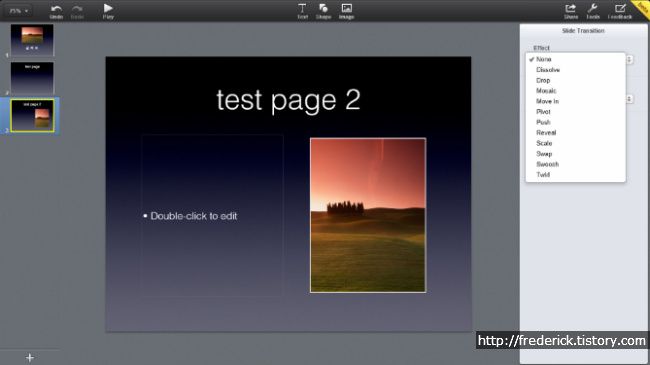Insert a Text box from toolbar

pyautogui.click(x=302, y=12)
